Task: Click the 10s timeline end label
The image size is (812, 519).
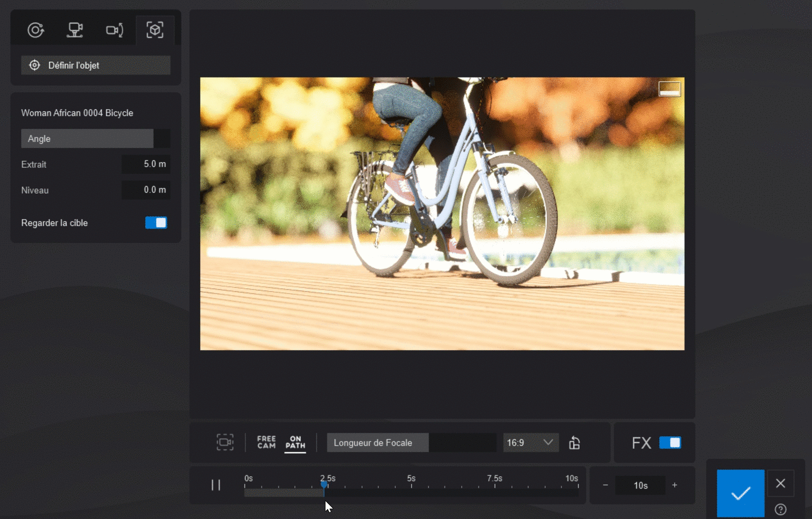Action: 571,478
